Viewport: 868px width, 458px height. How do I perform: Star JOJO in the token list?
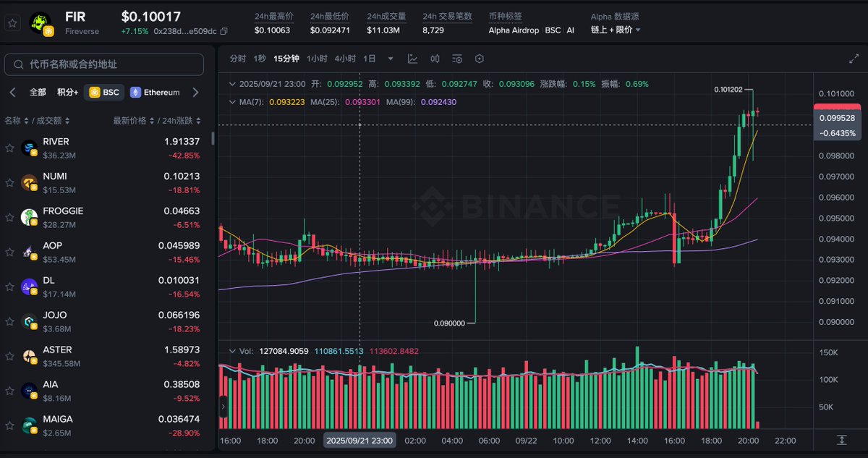9,321
